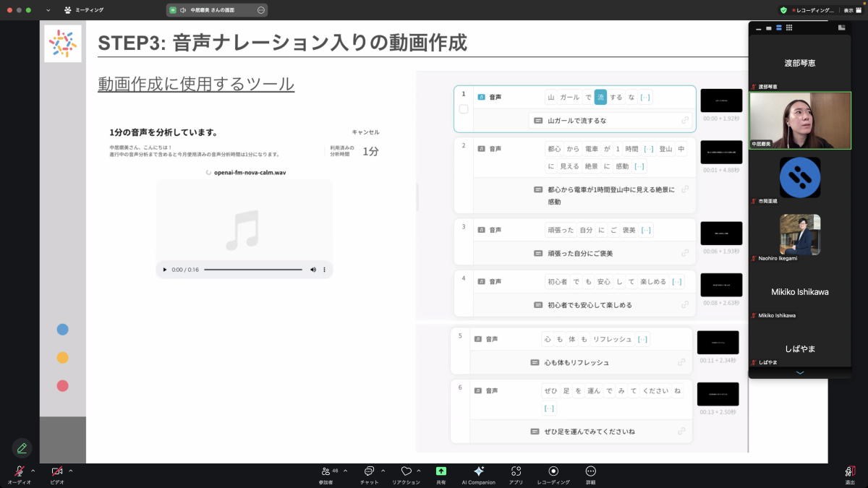The image size is (868, 488).
Task: Open the 詳細 (More) options icon
Action: tap(590, 471)
